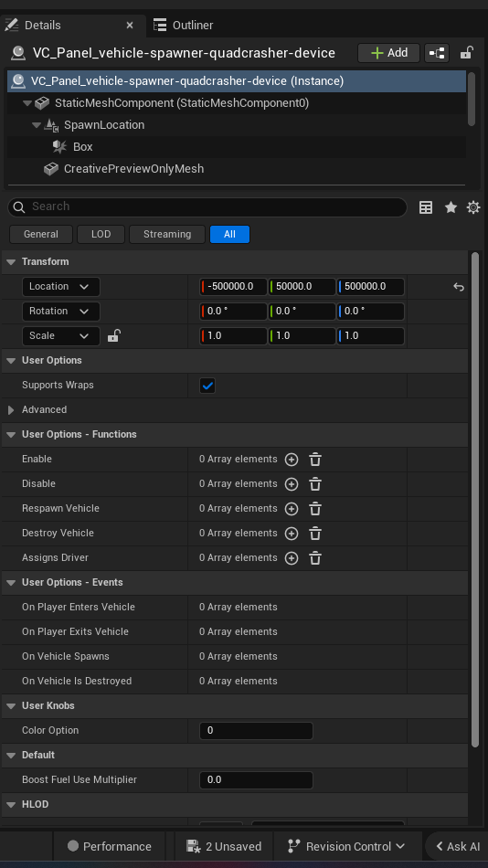Collapse the Transform section
488x868 pixels.
tap(11, 262)
